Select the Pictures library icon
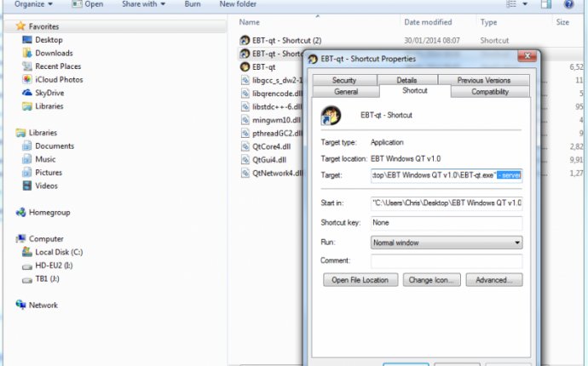This screenshot has height=366, width=588. pos(27,172)
